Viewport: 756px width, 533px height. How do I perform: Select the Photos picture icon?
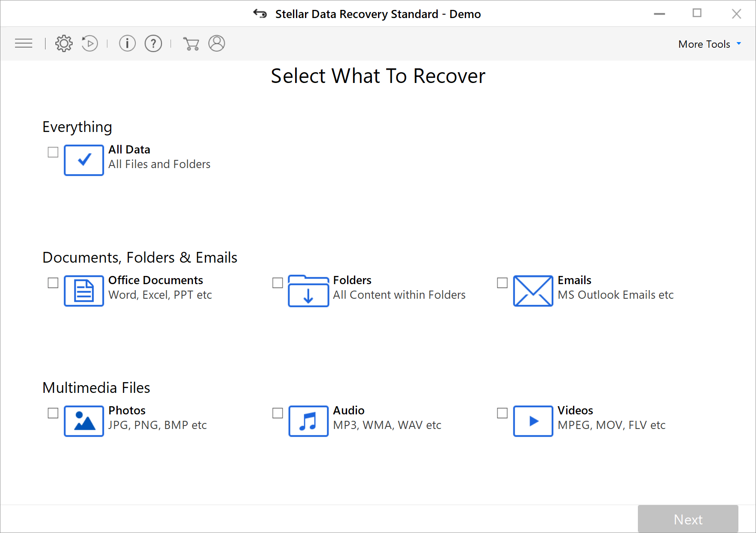(x=84, y=421)
